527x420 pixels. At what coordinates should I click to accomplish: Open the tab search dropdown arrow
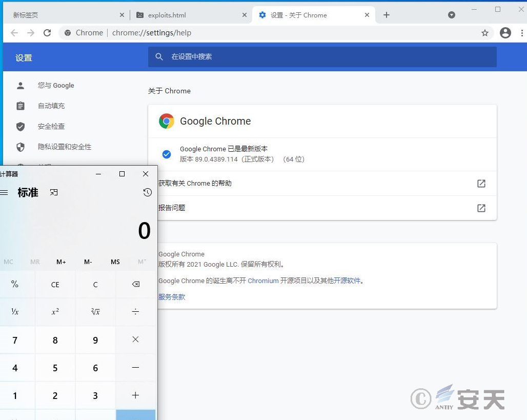click(451, 15)
